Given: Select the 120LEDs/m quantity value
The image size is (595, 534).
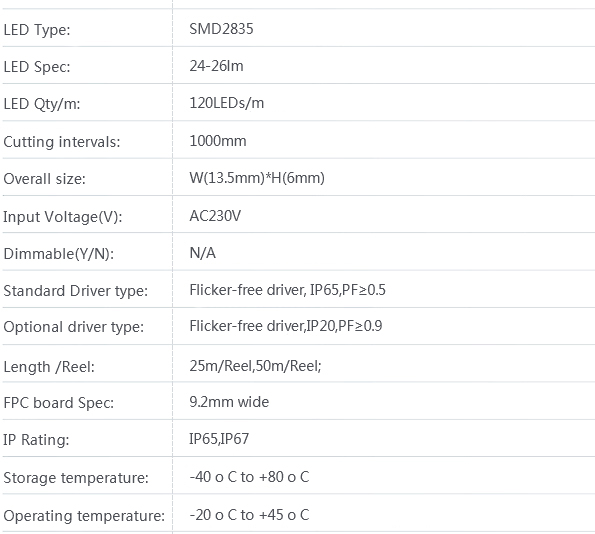Looking at the screenshot, I should [x=227, y=103].
